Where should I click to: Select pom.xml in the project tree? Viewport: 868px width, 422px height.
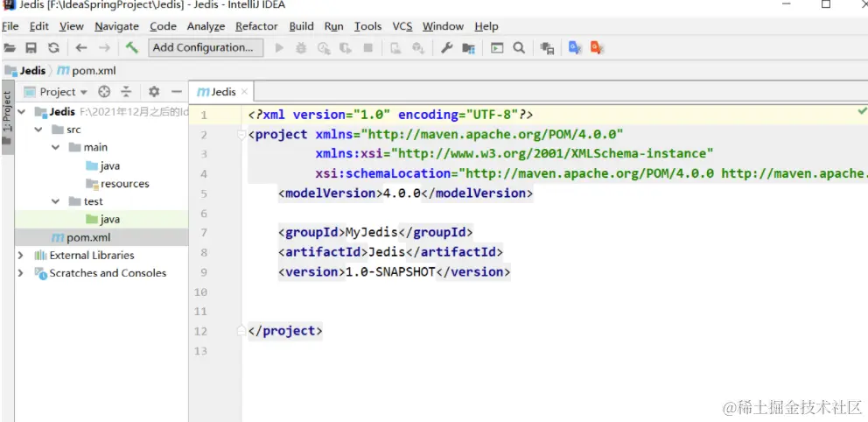[x=81, y=237]
